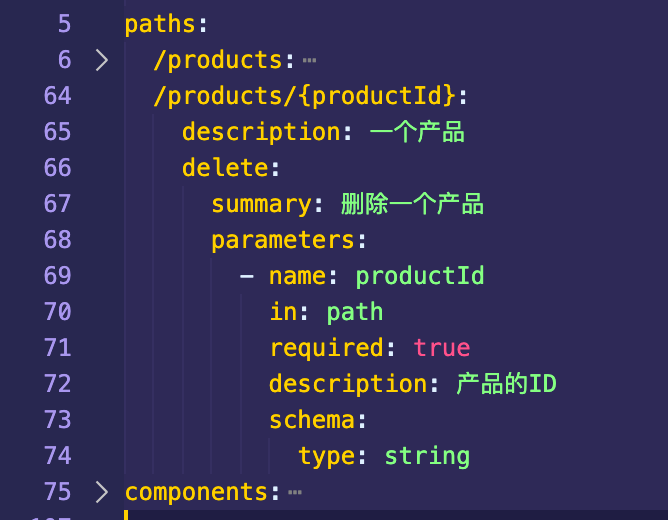The height and width of the screenshot is (520, 668).
Task: Click the true value after required
Action: pyautogui.click(x=441, y=348)
